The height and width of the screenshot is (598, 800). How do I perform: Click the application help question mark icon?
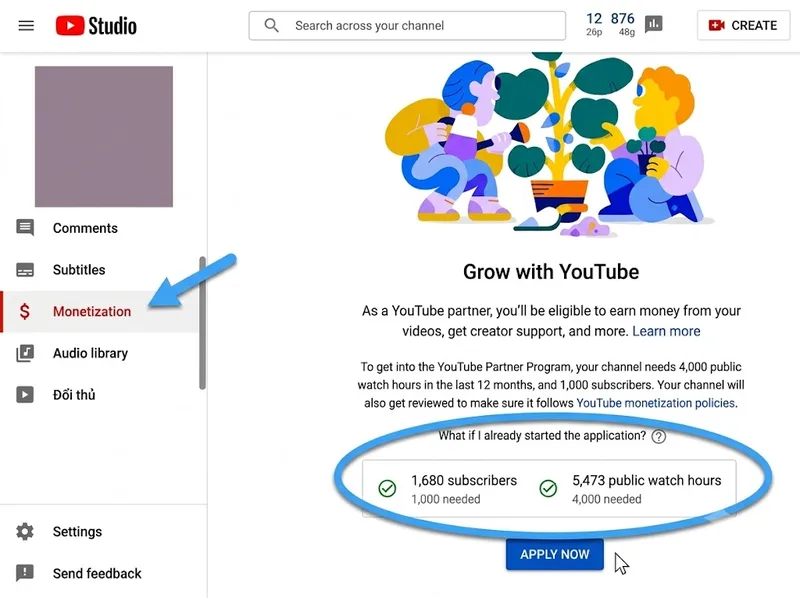659,436
